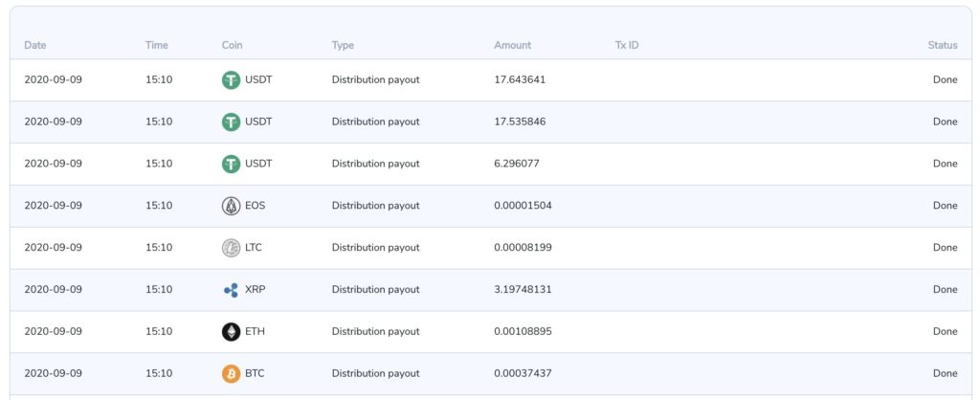This screenshot has height=400, width=980.
Task: Sort by the Amount column header
Action: pyautogui.click(x=512, y=45)
